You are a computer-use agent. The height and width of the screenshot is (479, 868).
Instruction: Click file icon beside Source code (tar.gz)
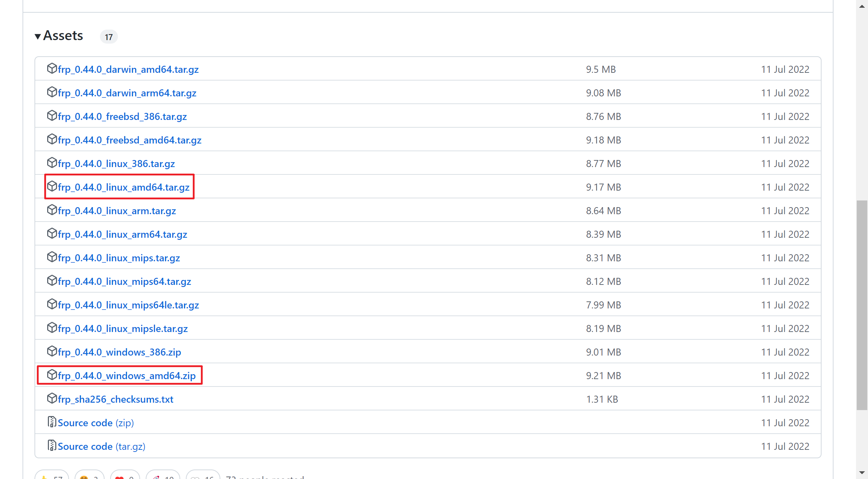pyautogui.click(x=52, y=445)
